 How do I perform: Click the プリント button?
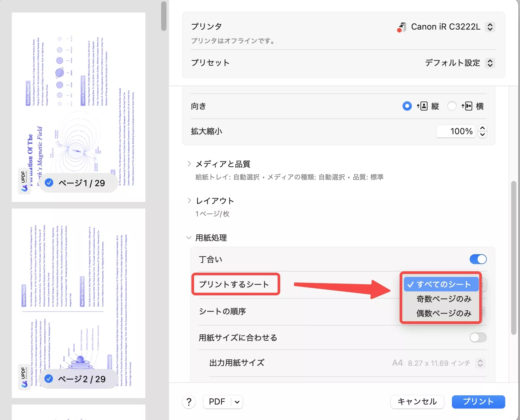click(478, 402)
